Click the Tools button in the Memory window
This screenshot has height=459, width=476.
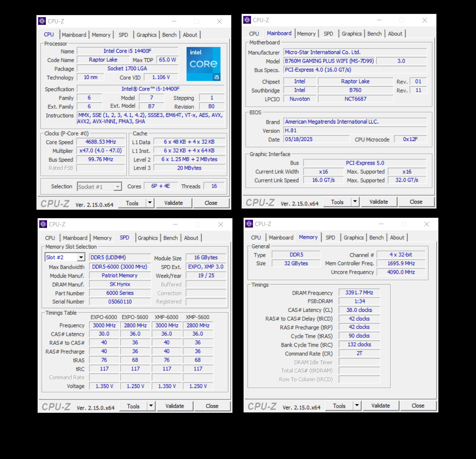click(x=339, y=405)
